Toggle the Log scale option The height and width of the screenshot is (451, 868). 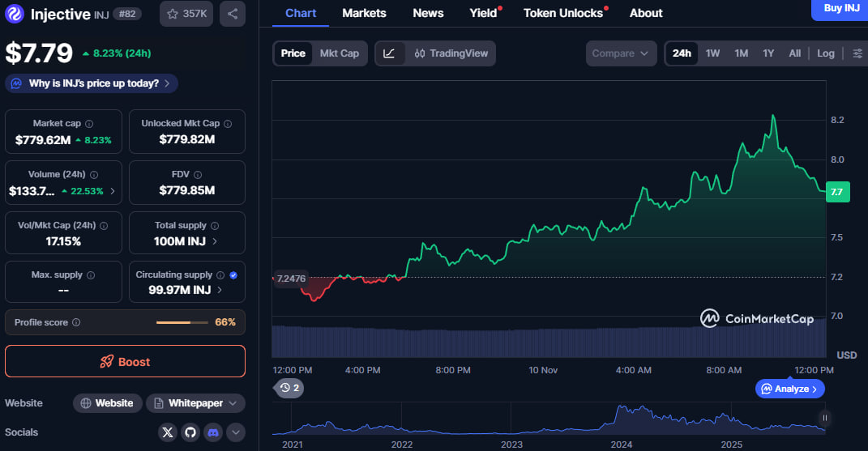click(825, 53)
